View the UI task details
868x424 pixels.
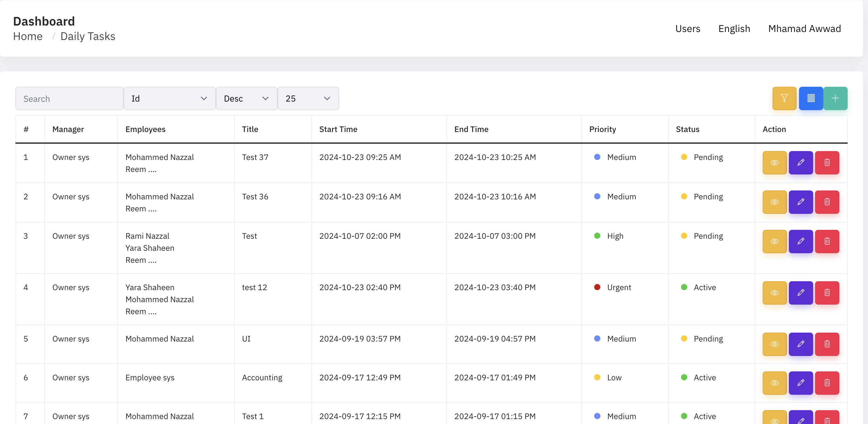point(774,344)
